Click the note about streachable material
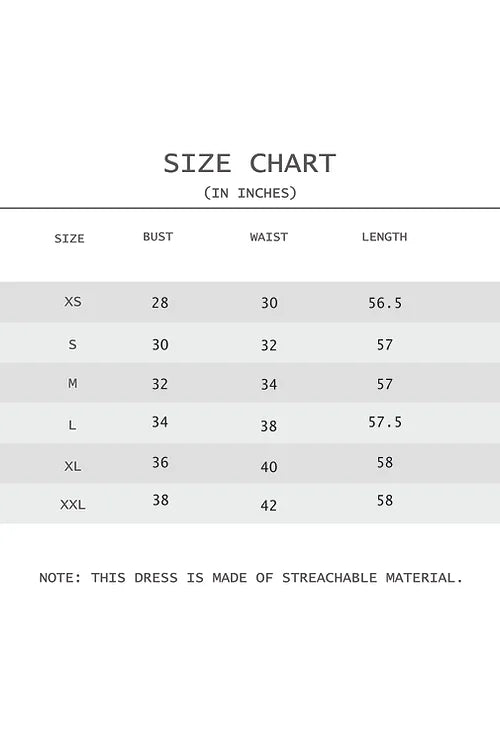Viewport: 500px width, 750px height. (x=251, y=578)
